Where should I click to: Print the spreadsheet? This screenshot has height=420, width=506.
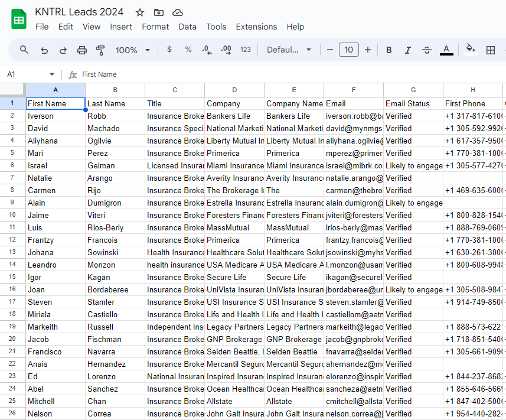pos(81,50)
